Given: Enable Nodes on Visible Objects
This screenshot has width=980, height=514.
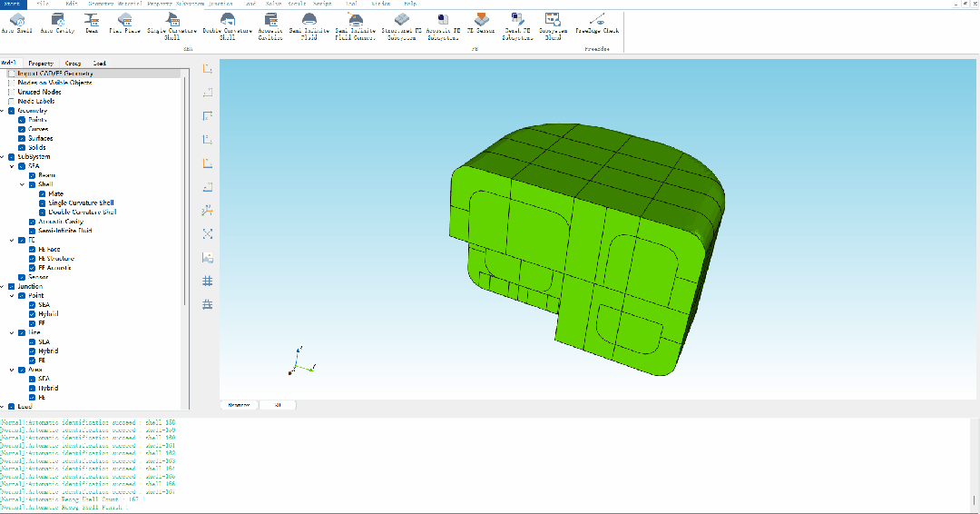Looking at the screenshot, I should pyautogui.click(x=11, y=83).
